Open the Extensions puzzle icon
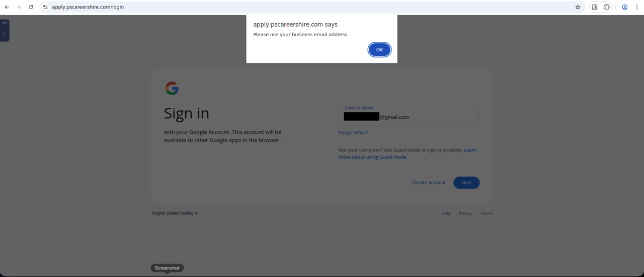The height and width of the screenshot is (277, 644). click(607, 7)
